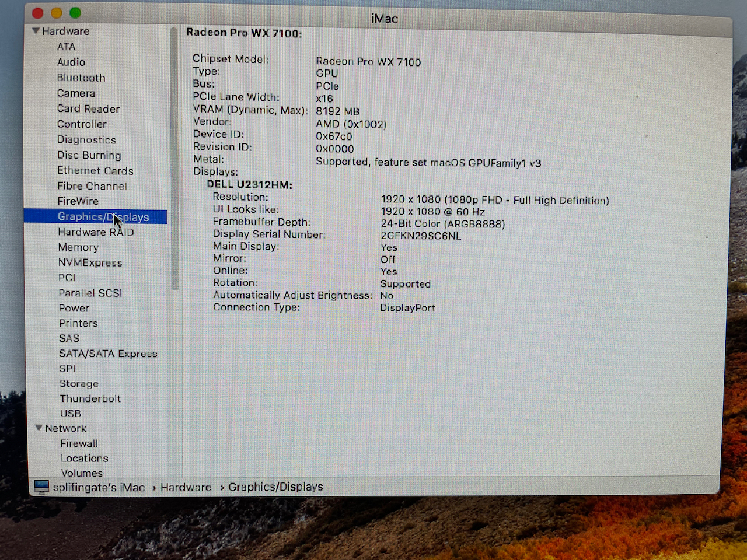The image size is (747, 560).
Task: Click the Hardware category header
Action: click(65, 32)
